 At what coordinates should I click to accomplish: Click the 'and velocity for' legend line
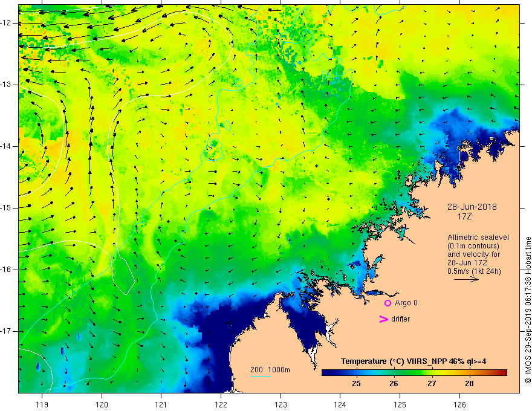click(473, 254)
